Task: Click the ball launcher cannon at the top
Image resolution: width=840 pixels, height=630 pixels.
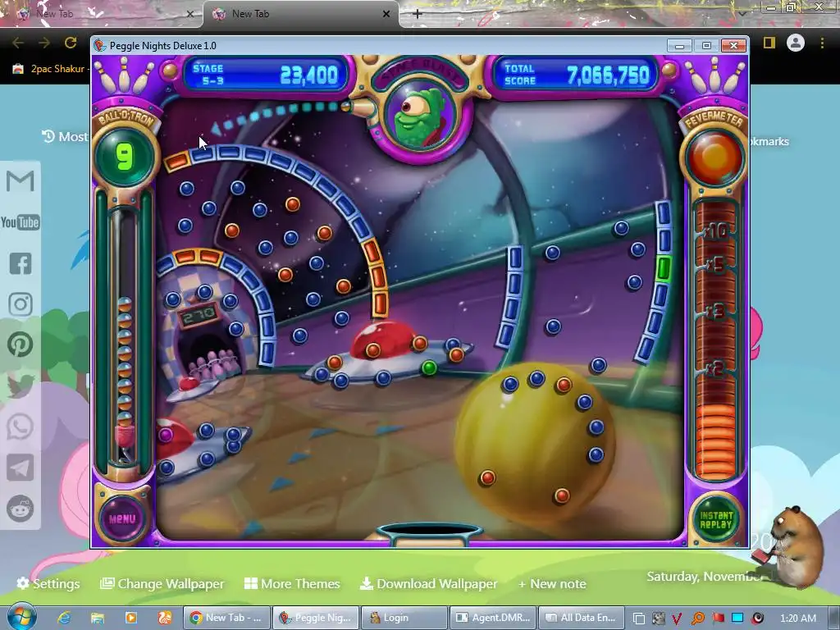Action: click(360, 107)
